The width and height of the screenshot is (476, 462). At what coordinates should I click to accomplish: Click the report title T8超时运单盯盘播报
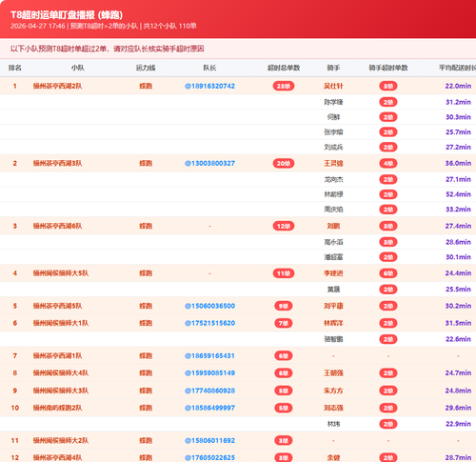tap(67, 15)
